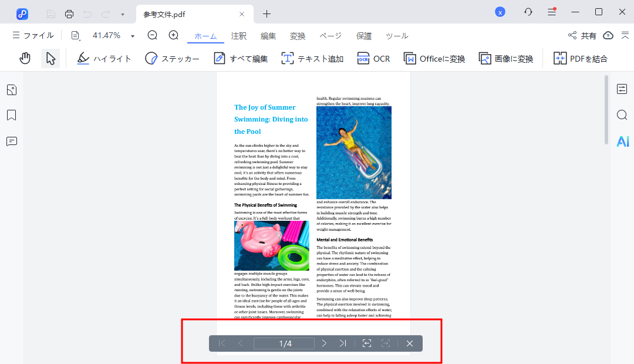Switch to the 変換 tab
The image size is (634, 364).
click(x=298, y=36)
